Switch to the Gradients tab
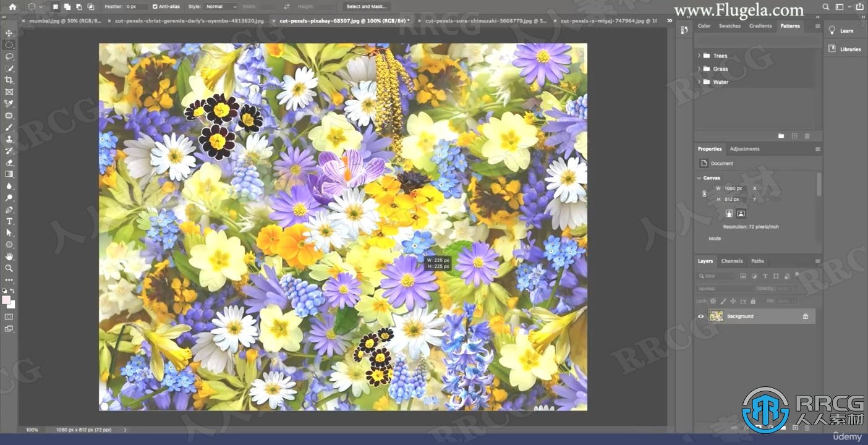Screen dimensions: 868x445 pos(760,26)
